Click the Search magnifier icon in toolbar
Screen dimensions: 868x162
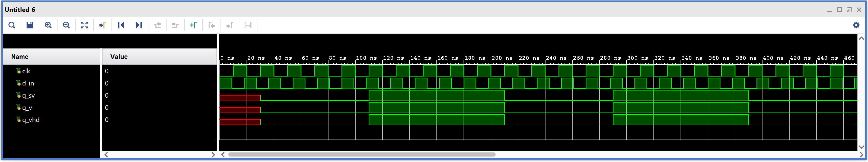pos(12,25)
